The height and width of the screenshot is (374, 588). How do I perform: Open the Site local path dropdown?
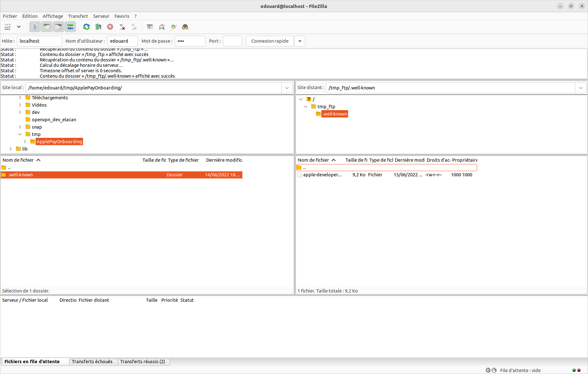[x=287, y=88]
